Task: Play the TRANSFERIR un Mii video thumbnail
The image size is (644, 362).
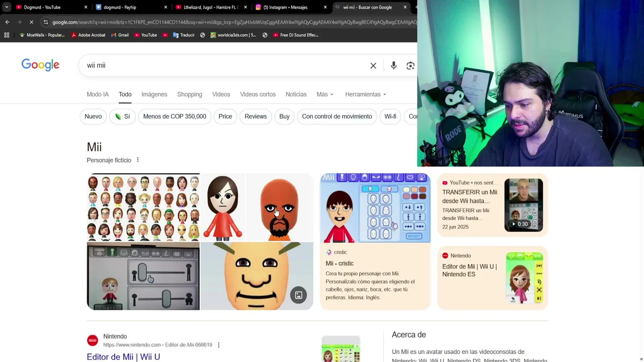Action: [524, 205]
